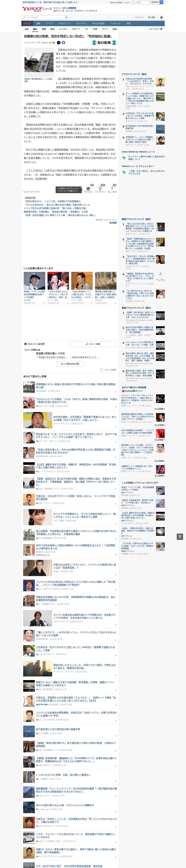Open the article photo of 防衛省 building

39,62
